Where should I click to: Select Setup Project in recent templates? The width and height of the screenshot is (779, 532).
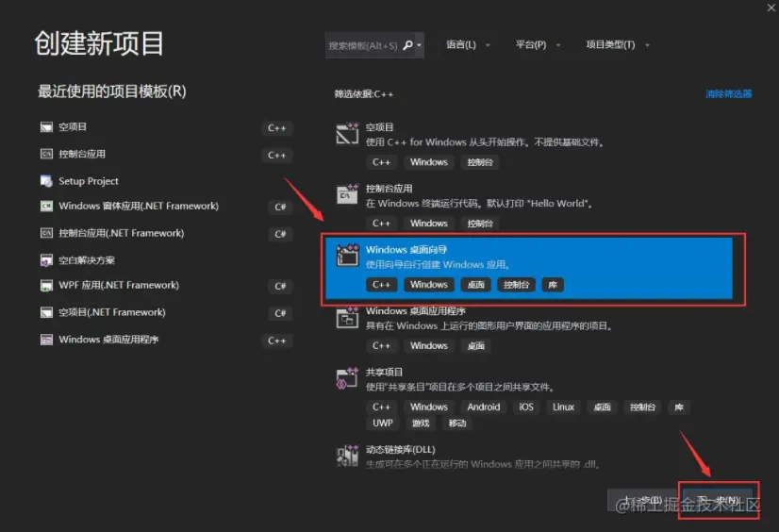coord(166,181)
